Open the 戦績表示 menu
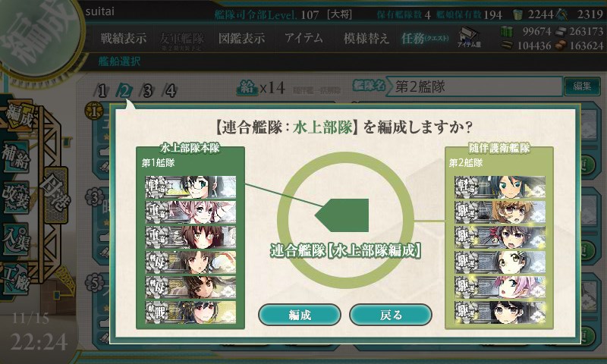Image resolution: width=607 pixels, height=364 pixels. [x=124, y=38]
